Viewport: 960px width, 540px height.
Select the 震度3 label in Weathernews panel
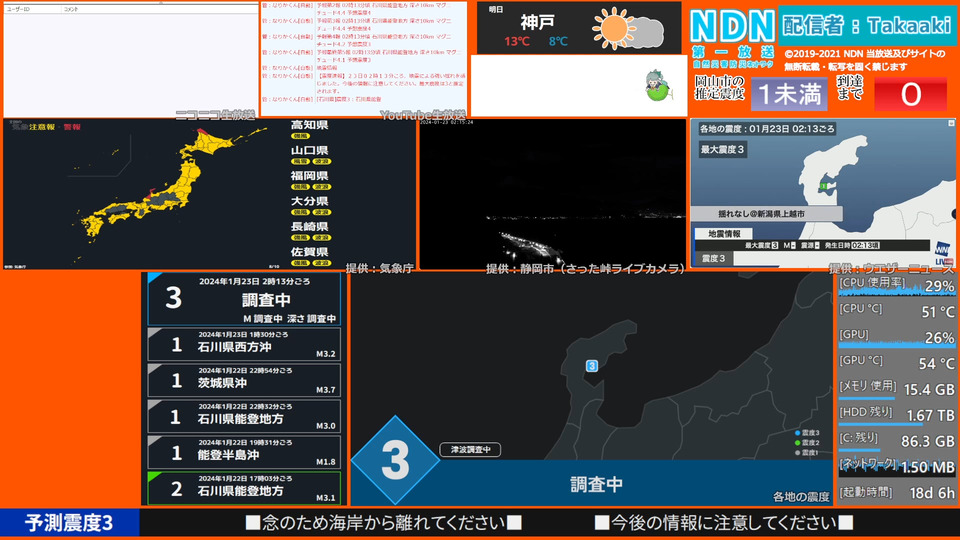[x=713, y=258]
